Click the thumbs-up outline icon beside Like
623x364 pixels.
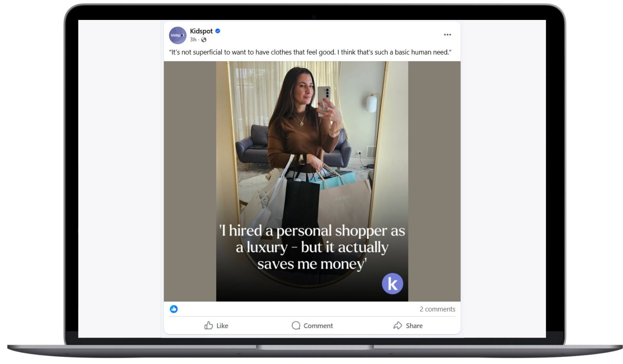click(209, 325)
